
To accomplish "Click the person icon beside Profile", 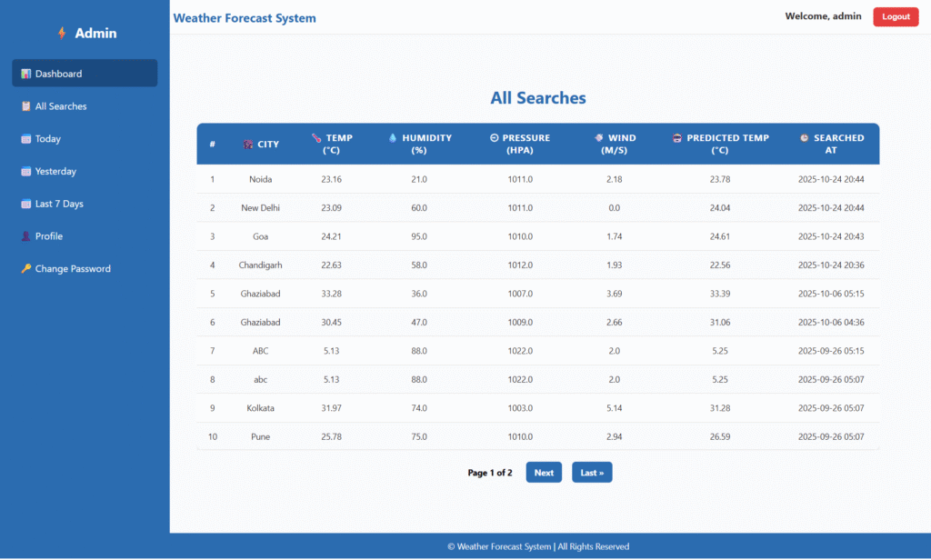I will pos(26,236).
